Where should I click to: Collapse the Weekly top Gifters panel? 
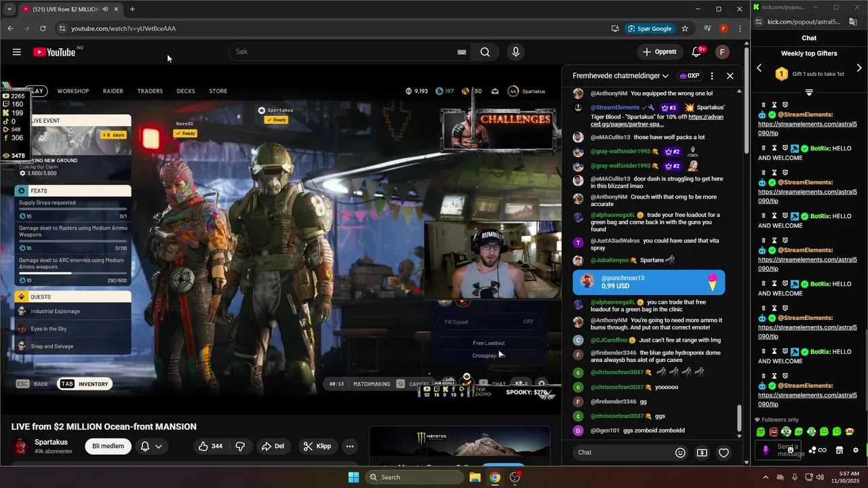click(809, 92)
